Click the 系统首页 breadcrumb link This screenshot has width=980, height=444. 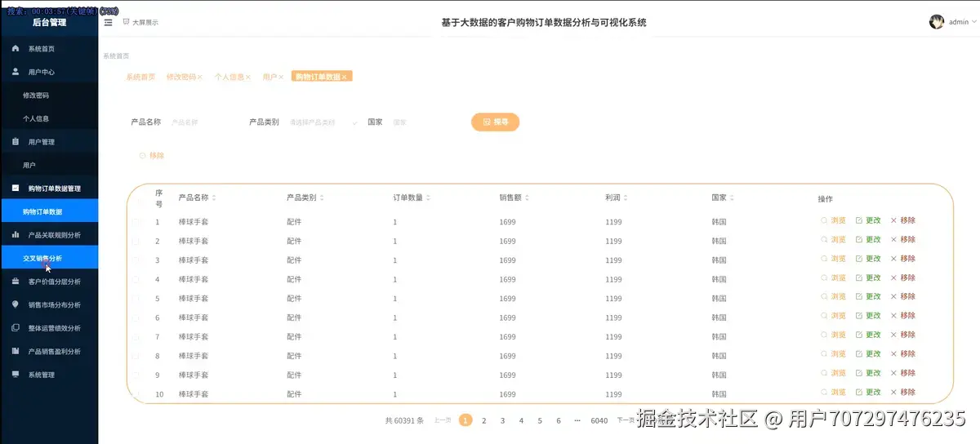coord(116,55)
